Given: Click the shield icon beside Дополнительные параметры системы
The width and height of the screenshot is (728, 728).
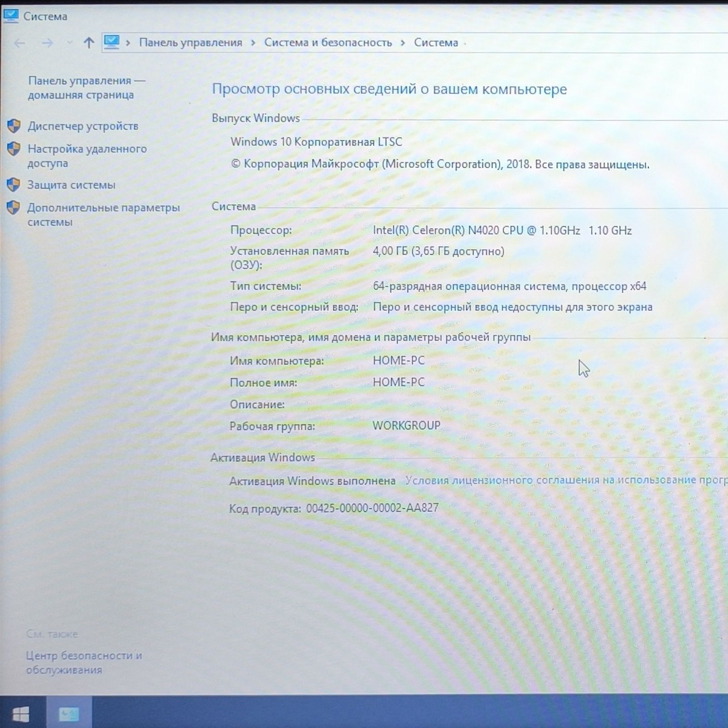Looking at the screenshot, I should pyautogui.click(x=14, y=208).
